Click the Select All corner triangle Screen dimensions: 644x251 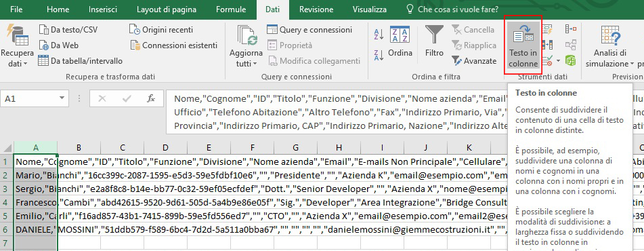click(7, 147)
